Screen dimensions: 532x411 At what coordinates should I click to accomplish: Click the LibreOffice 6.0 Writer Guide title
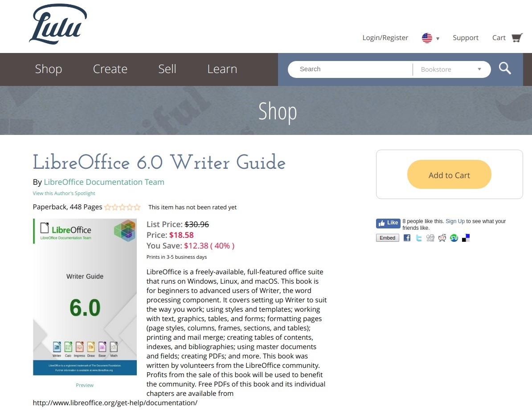(159, 162)
